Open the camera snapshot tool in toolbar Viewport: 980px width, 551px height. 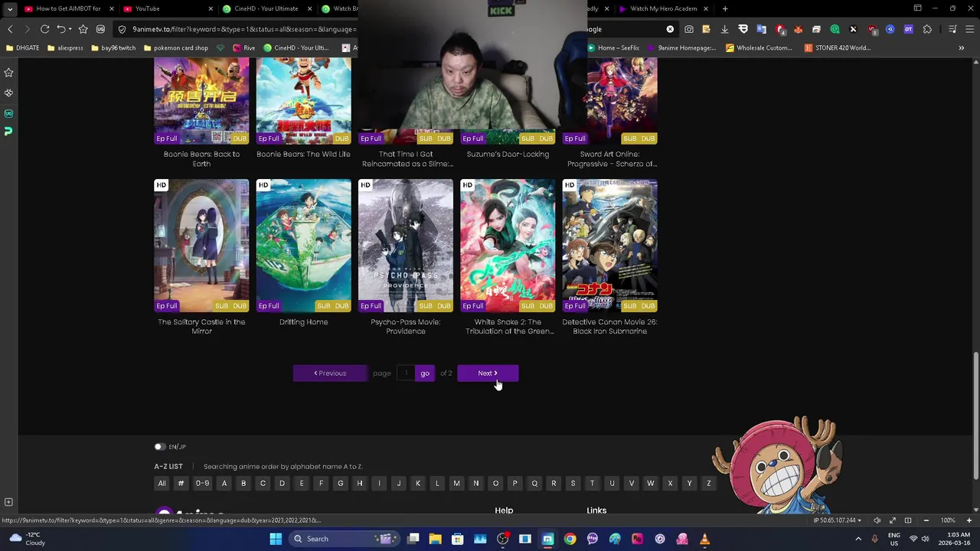pyautogui.click(x=689, y=29)
